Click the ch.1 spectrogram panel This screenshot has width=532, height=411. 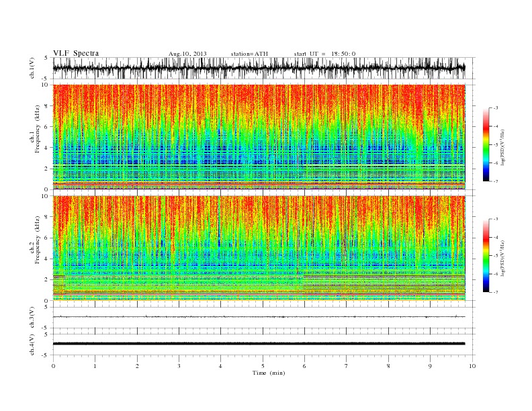tap(259, 137)
